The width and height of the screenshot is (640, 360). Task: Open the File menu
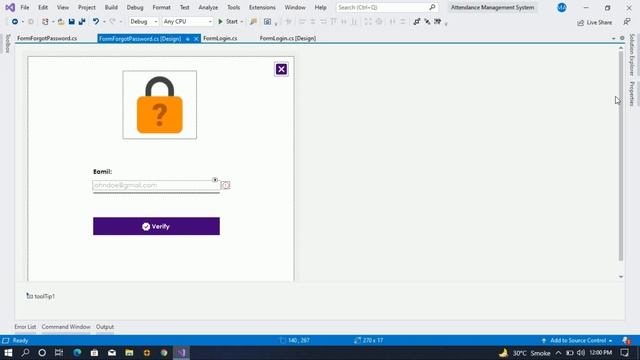pos(25,7)
